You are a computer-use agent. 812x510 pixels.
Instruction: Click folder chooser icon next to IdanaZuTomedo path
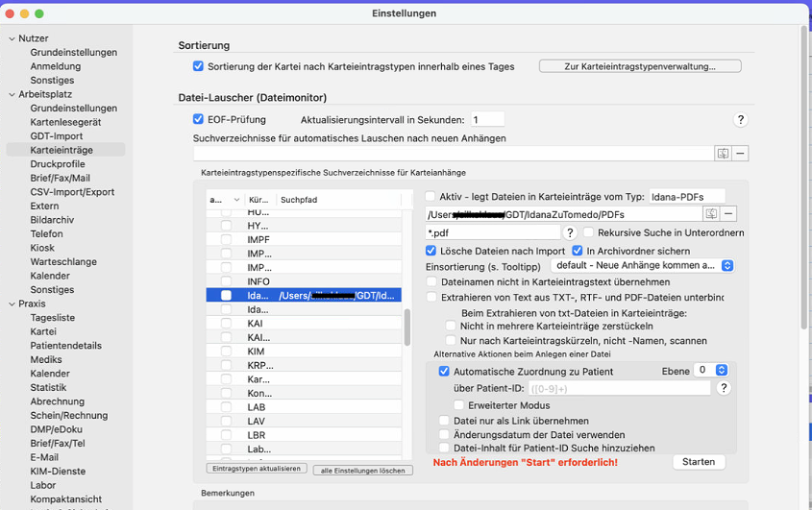coord(711,214)
